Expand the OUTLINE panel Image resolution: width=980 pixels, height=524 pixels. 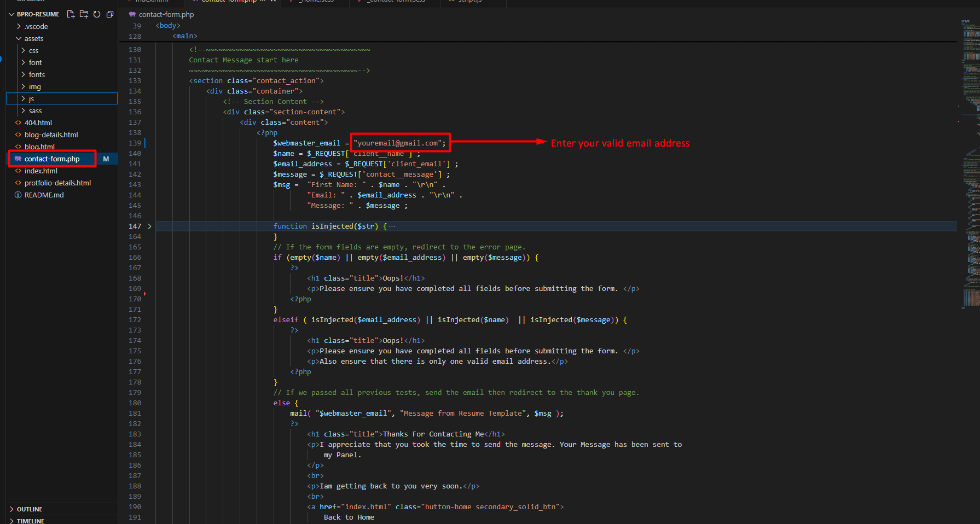(12, 509)
